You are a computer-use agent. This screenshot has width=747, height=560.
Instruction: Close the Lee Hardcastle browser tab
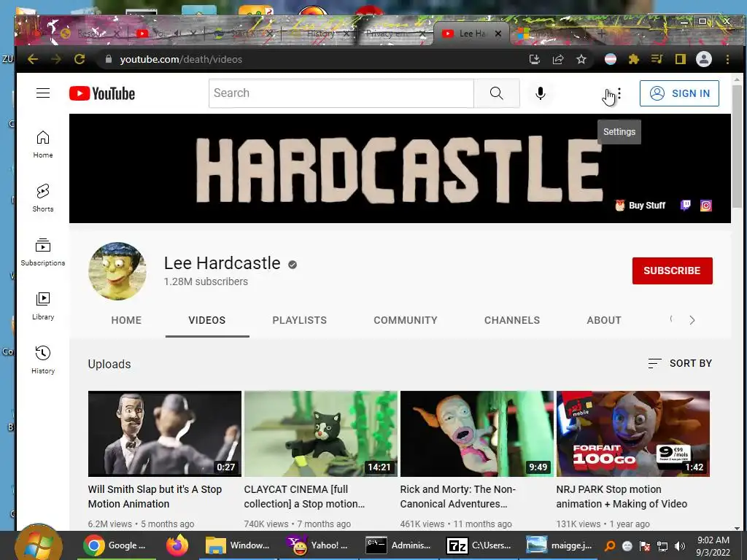pyautogui.click(x=498, y=34)
